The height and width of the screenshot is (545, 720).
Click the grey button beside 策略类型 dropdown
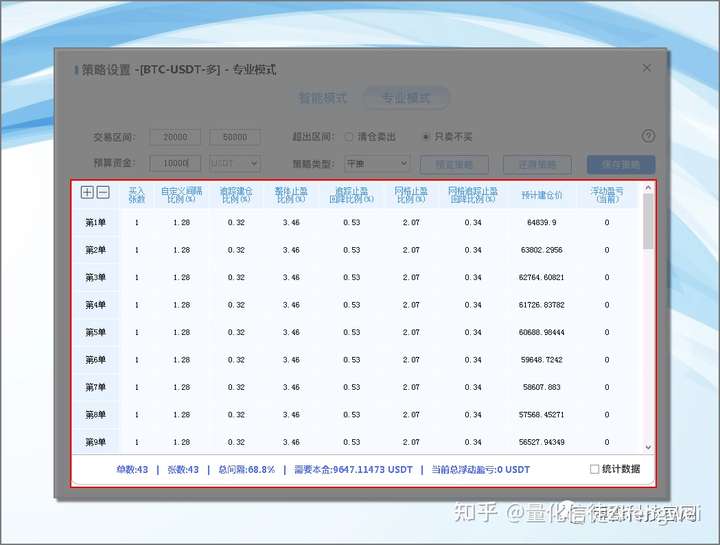click(x=454, y=164)
